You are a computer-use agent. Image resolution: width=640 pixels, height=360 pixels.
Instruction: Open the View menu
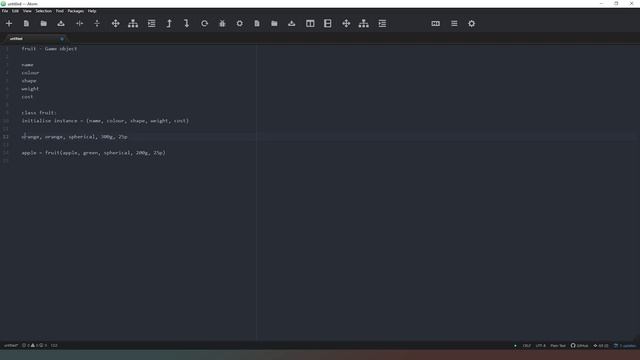pos(27,11)
